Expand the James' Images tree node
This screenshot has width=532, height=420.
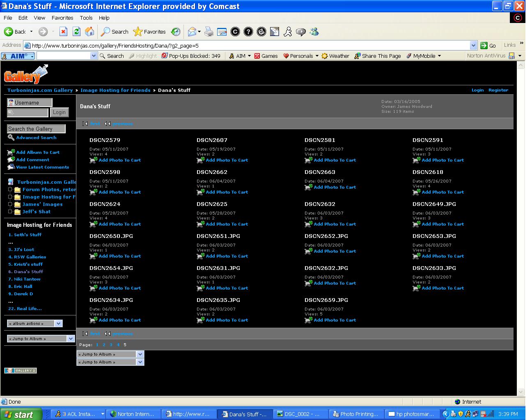[x=10, y=204]
